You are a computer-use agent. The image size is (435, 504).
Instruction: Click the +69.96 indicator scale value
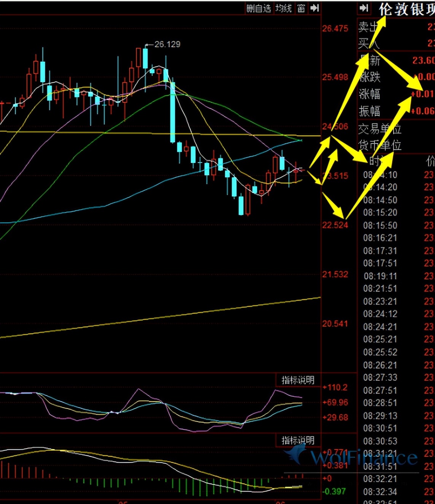pyautogui.click(x=335, y=402)
